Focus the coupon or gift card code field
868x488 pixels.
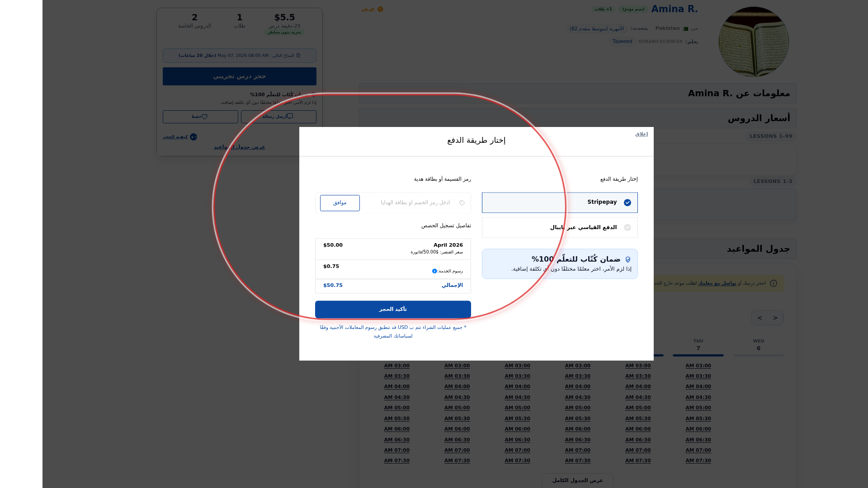(415, 203)
